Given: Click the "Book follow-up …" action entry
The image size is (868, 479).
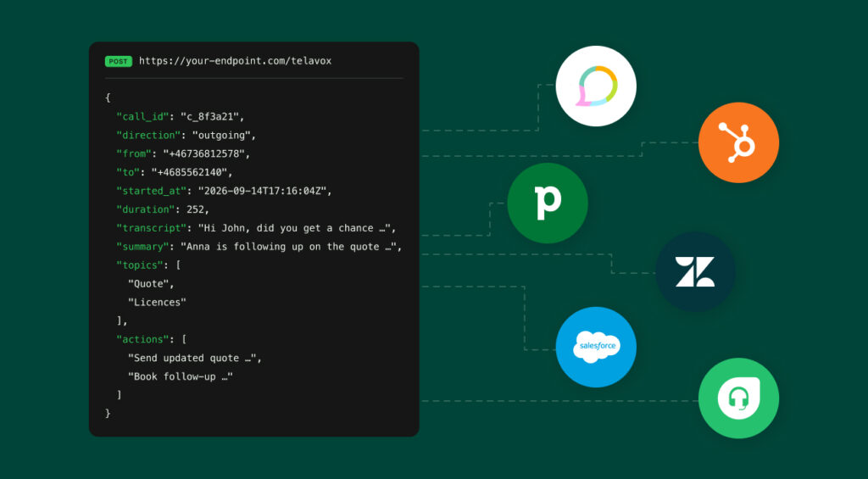Looking at the screenshot, I should pos(181,376).
